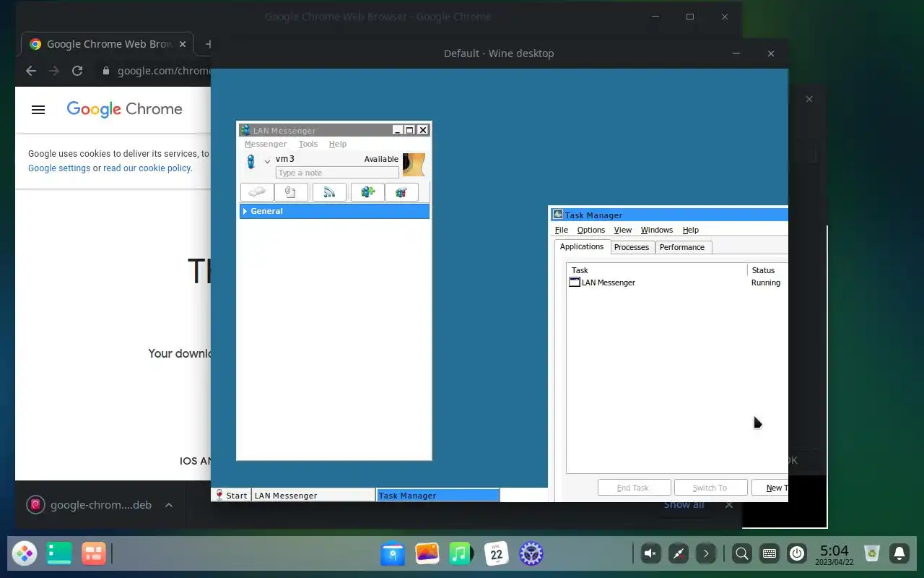
Task: Open the Help menu in Task Manager
Action: click(x=690, y=230)
